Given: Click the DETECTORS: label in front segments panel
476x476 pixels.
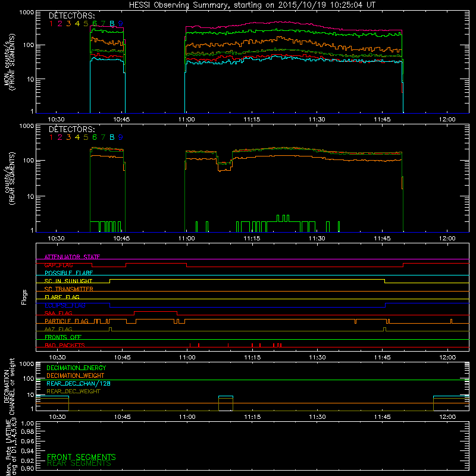Looking at the screenshot, I should [x=71, y=15].
